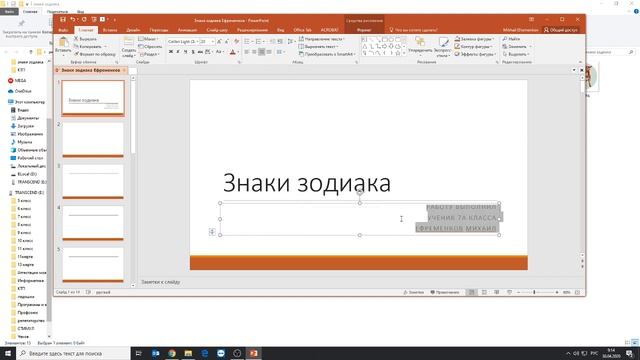Click Notes (Заметки) in status bar

pyautogui.click(x=414, y=292)
